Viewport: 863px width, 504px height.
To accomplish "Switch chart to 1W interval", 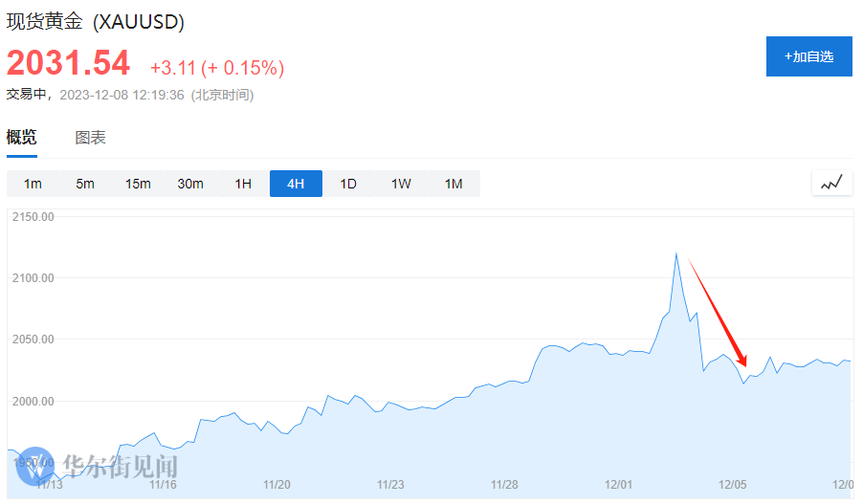I will click(x=401, y=184).
